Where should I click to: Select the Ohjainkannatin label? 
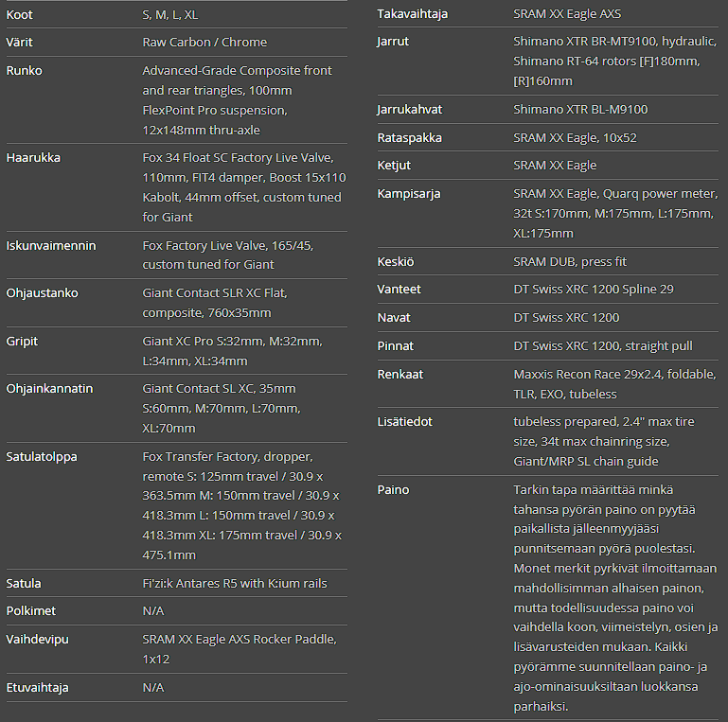[x=49, y=389]
